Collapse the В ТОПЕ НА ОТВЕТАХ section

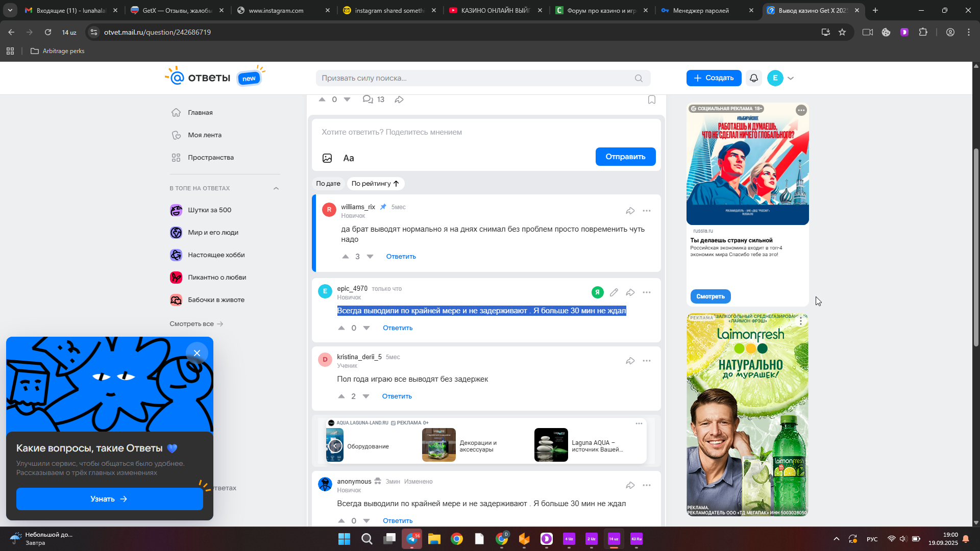(x=276, y=188)
